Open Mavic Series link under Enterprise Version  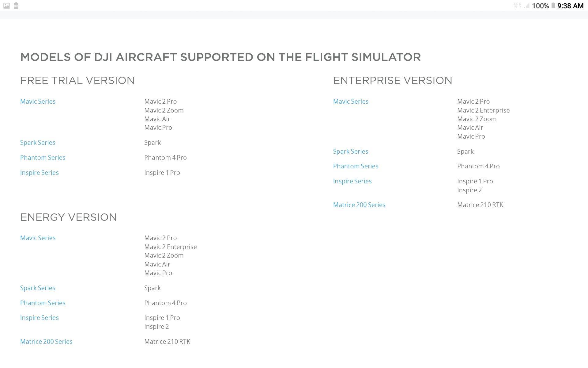351,102
